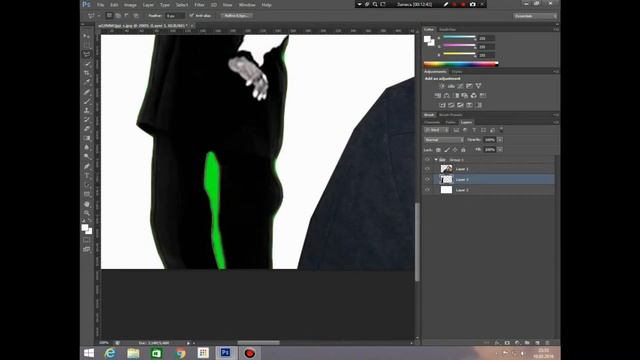Image resolution: width=640 pixels, height=360 pixels.
Task: Open the layer filter Kind dropdown
Action: point(436,130)
